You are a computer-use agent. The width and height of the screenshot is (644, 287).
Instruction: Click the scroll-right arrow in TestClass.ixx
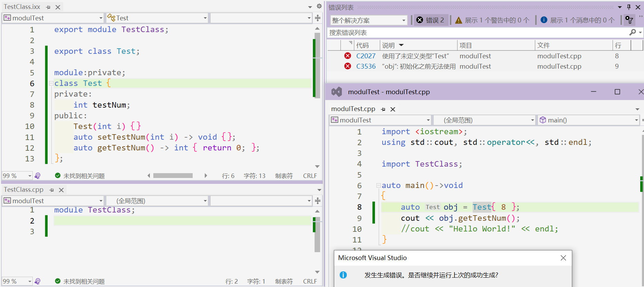point(206,176)
